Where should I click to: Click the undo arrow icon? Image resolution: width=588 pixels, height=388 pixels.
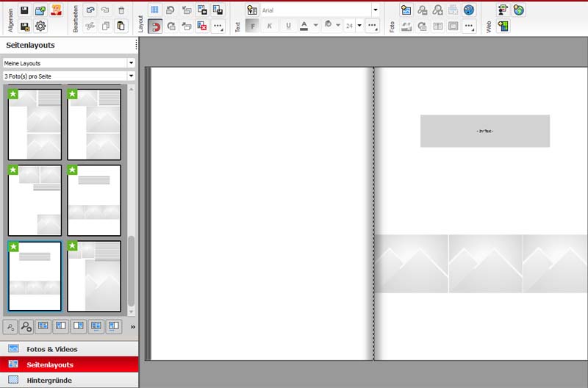(x=90, y=10)
